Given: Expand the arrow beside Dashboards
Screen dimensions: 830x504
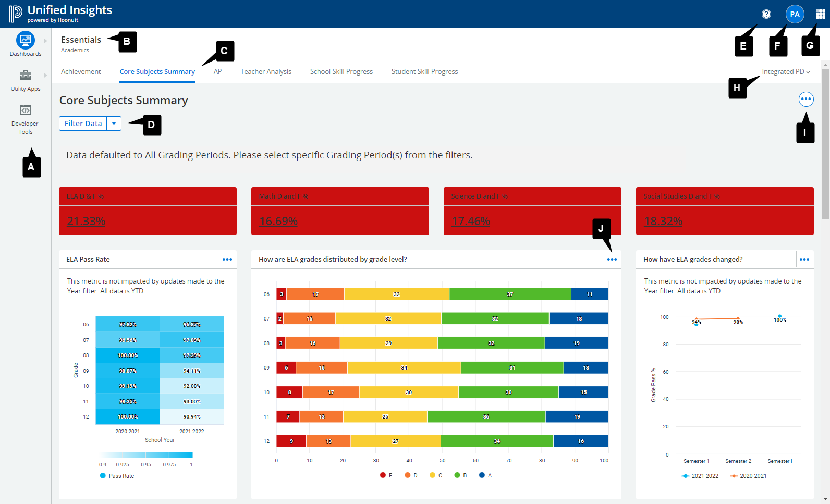Looking at the screenshot, I should point(45,41).
